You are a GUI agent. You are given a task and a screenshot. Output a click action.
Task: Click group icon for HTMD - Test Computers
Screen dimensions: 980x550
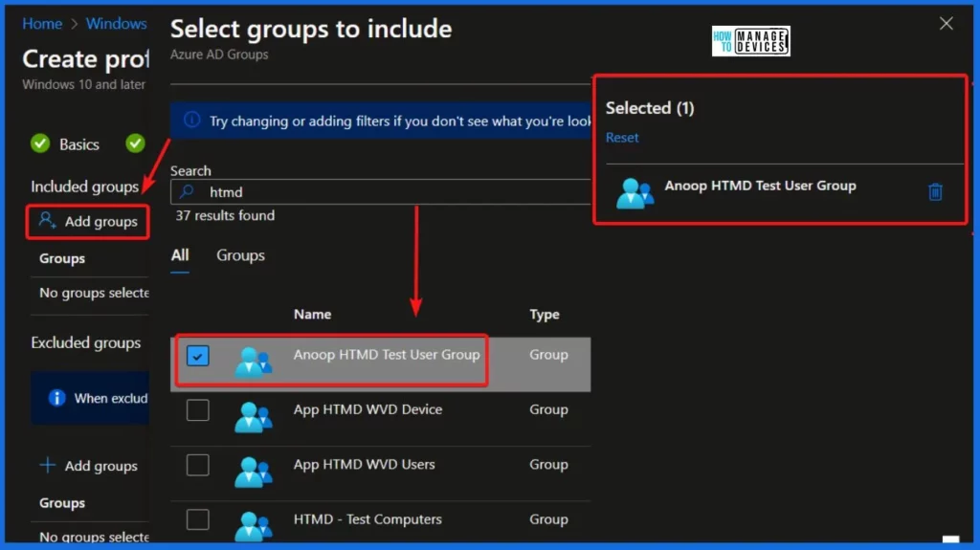253,526
